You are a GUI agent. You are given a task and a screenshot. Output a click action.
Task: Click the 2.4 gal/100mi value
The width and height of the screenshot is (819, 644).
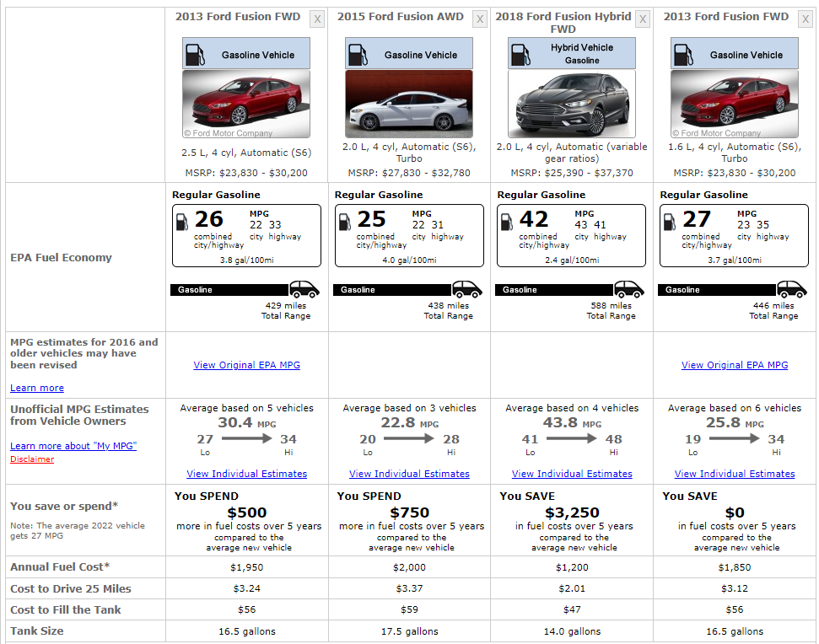coord(572,260)
